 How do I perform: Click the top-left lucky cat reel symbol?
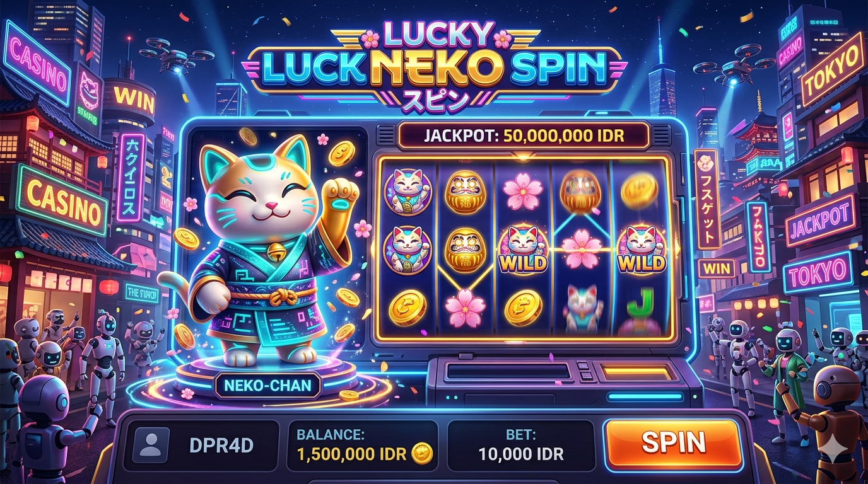click(408, 190)
